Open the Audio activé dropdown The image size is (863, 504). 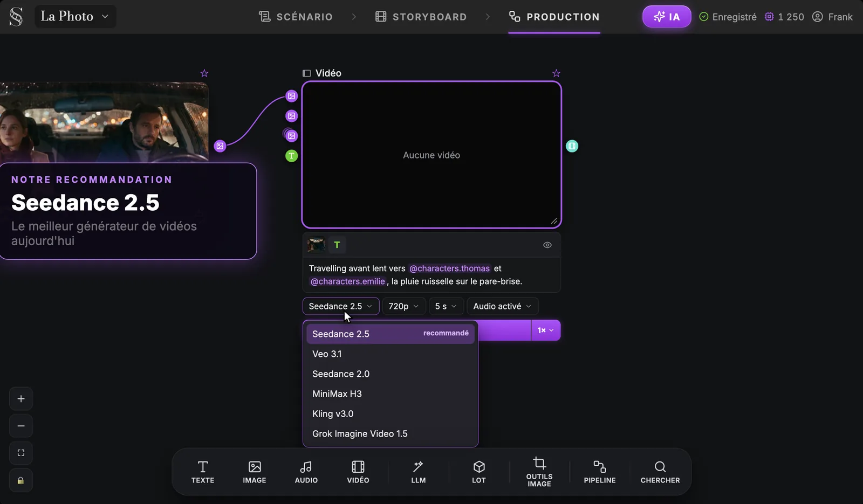coord(503,306)
